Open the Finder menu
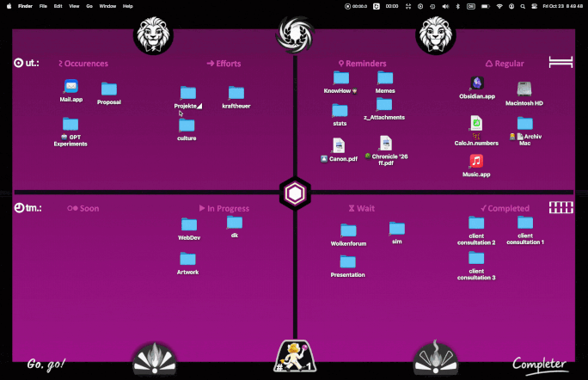Image resolution: width=588 pixels, height=380 pixels. pos(25,6)
